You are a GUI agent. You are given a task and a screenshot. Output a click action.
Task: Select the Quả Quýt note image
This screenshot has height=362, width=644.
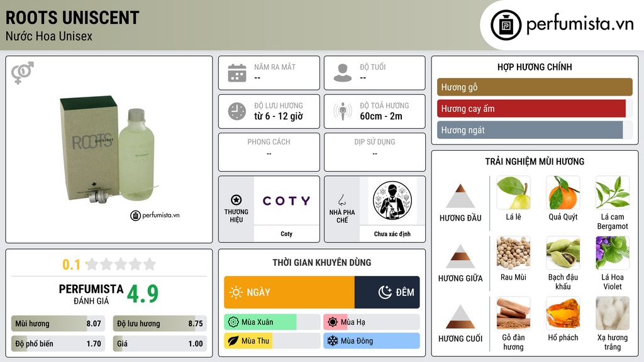click(563, 193)
